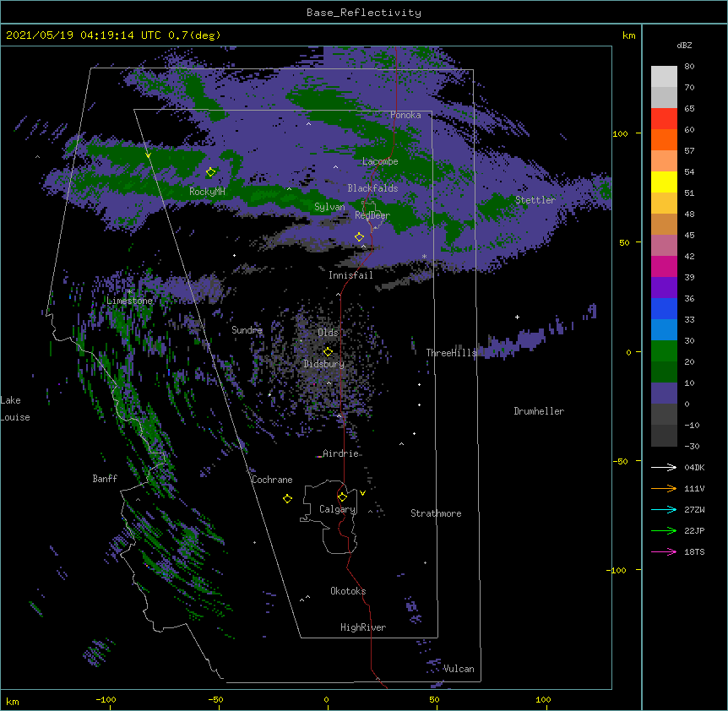The height and width of the screenshot is (711, 728).
Task: Click the 18TS legend label
Action: coord(694,551)
